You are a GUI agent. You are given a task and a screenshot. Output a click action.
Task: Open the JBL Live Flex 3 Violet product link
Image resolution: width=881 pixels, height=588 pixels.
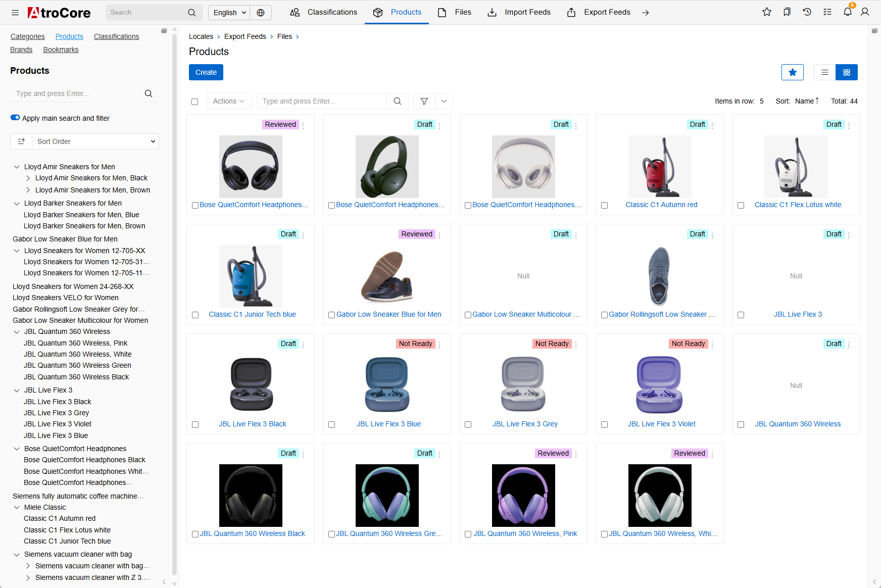point(662,424)
